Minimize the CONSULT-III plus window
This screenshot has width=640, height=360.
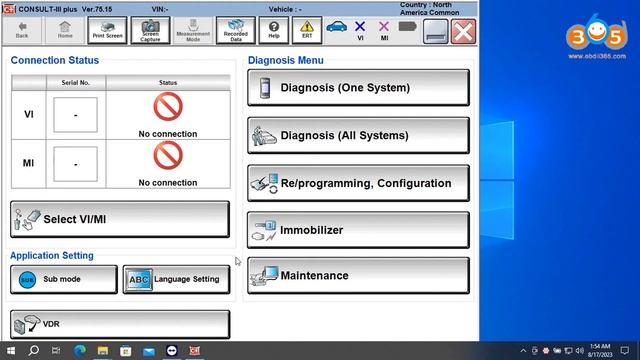[436, 31]
